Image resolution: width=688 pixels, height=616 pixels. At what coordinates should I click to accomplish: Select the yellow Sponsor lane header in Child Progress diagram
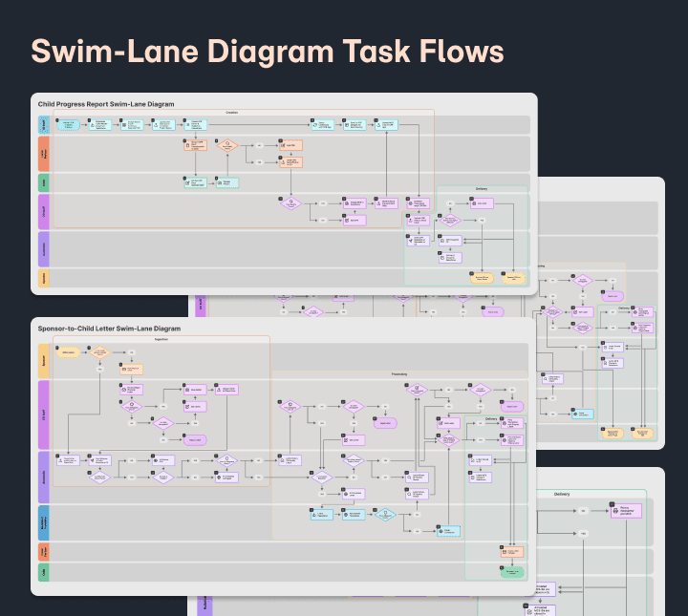(x=43, y=279)
